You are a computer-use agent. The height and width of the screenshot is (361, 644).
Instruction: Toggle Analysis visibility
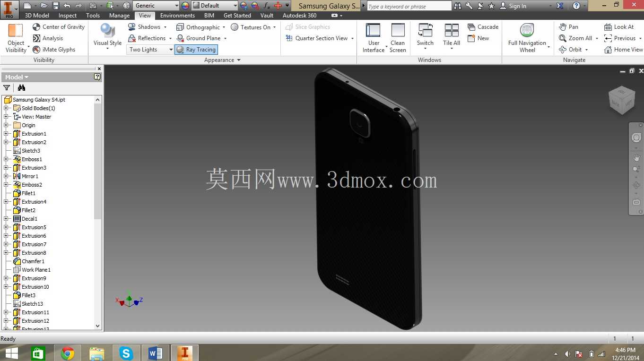click(48, 38)
